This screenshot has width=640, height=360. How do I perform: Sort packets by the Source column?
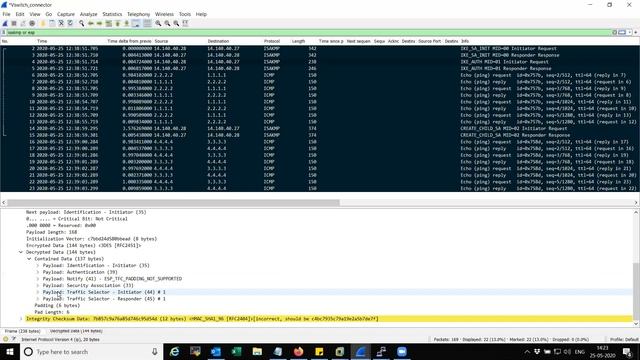[161, 41]
